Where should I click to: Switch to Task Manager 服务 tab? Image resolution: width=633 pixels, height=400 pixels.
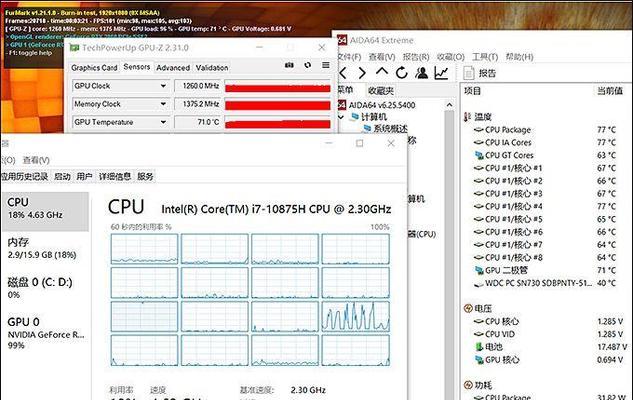145,176
